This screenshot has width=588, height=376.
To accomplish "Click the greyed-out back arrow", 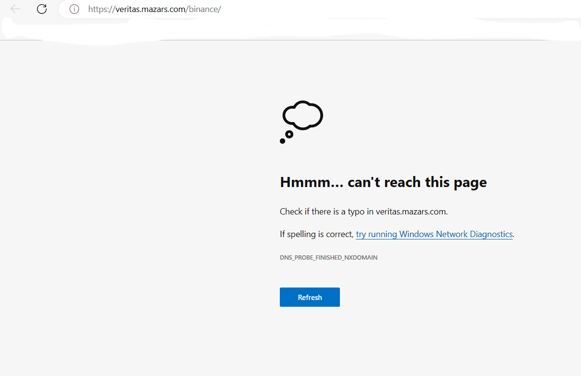I will pyautogui.click(x=15, y=9).
